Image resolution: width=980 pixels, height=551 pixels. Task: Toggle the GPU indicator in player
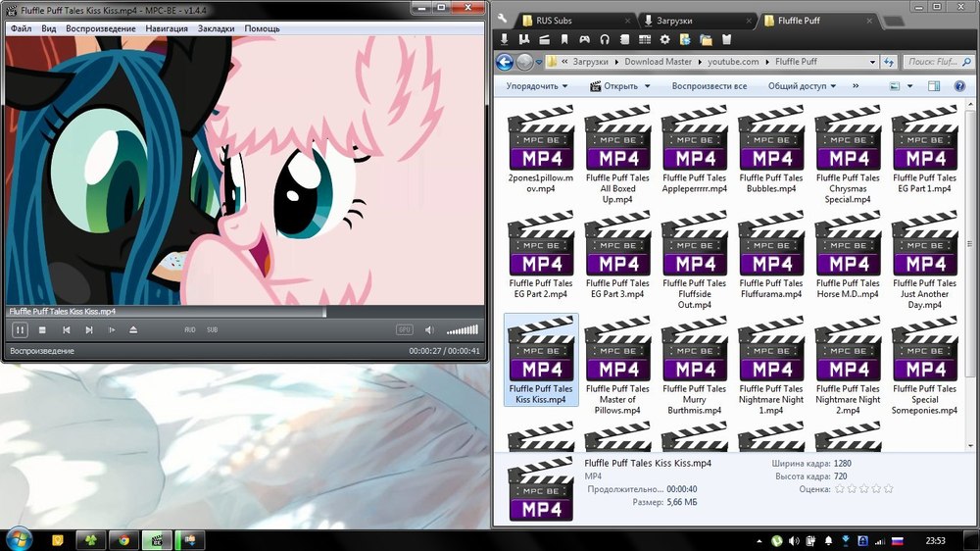404,330
